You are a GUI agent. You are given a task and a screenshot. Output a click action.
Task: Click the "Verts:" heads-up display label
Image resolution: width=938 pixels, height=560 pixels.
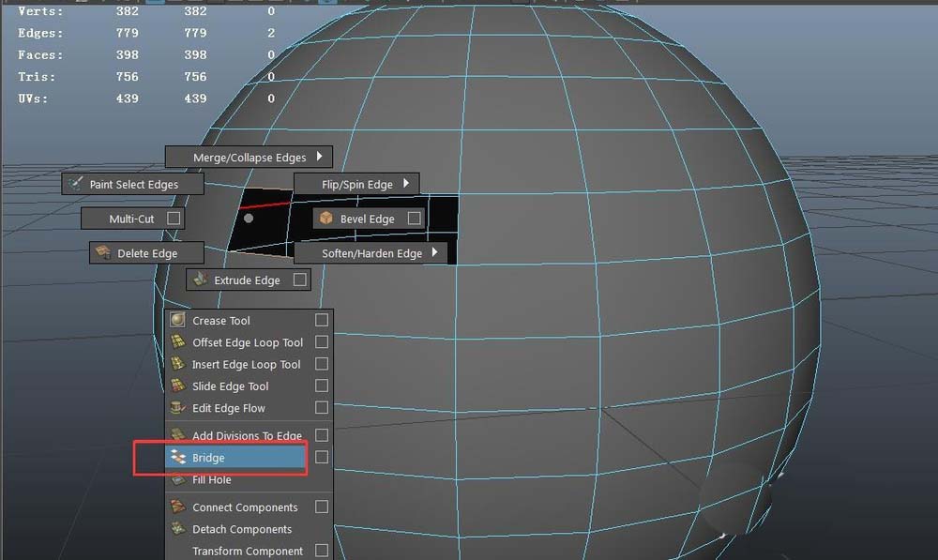(x=40, y=10)
